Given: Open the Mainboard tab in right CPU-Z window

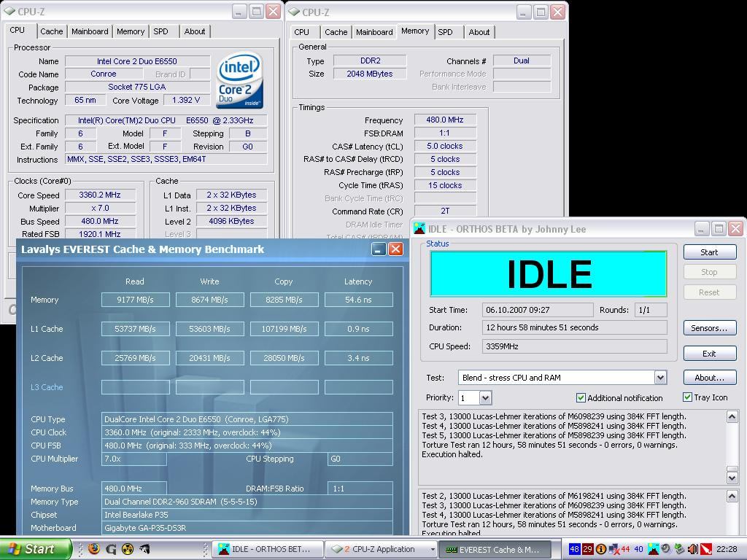Looking at the screenshot, I should [x=374, y=32].
